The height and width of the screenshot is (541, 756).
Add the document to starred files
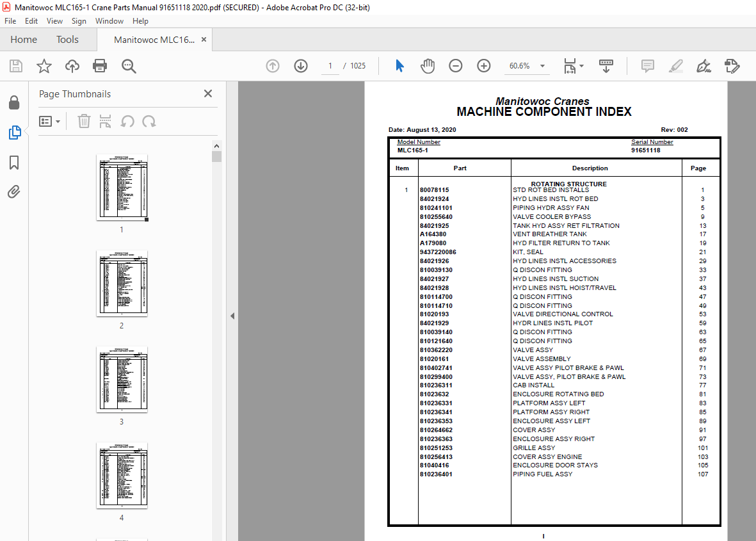(x=44, y=65)
